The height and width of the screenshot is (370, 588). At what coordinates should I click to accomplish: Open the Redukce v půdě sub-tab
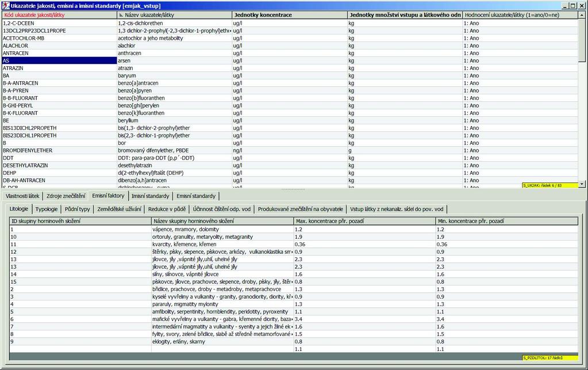pos(167,209)
